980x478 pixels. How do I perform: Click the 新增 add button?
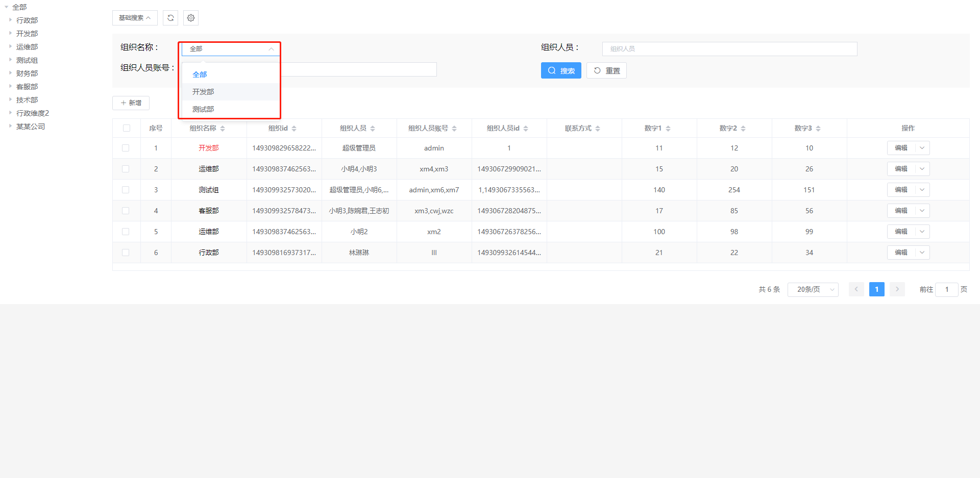[x=131, y=103]
